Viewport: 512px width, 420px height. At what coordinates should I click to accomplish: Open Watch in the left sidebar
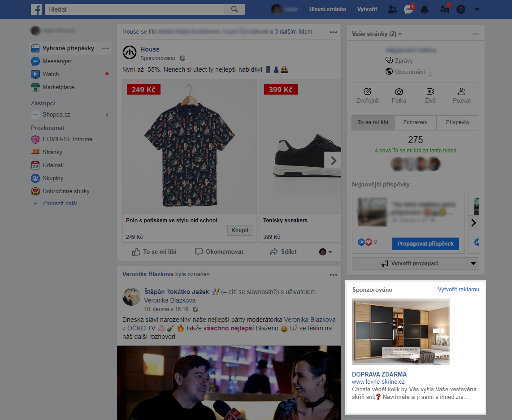51,74
